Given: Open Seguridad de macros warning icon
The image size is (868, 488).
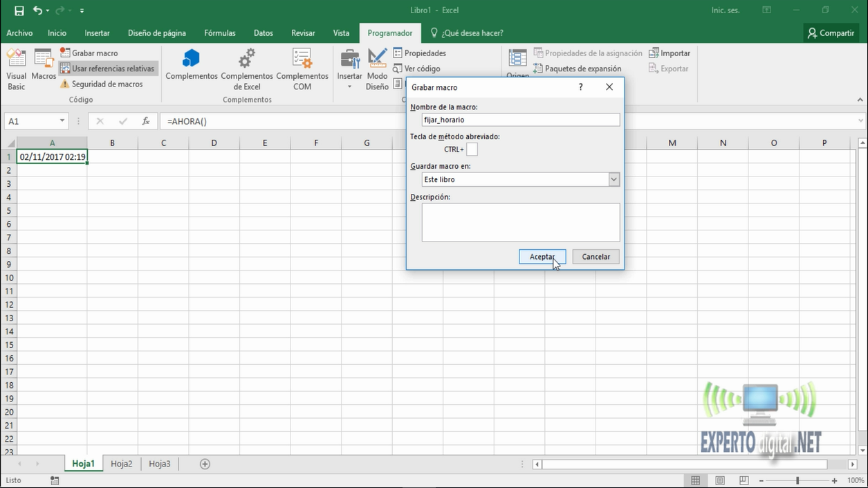Looking at the screenshot, I should (65, 84).
